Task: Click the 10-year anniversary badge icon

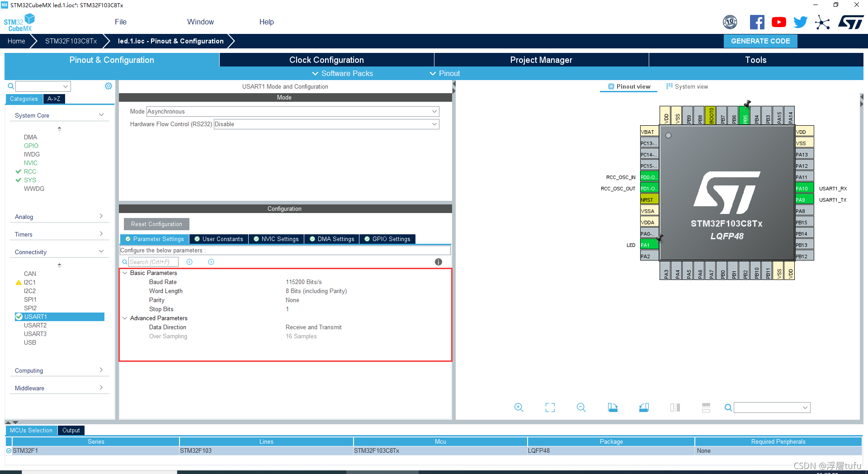Action: point(730,22)
